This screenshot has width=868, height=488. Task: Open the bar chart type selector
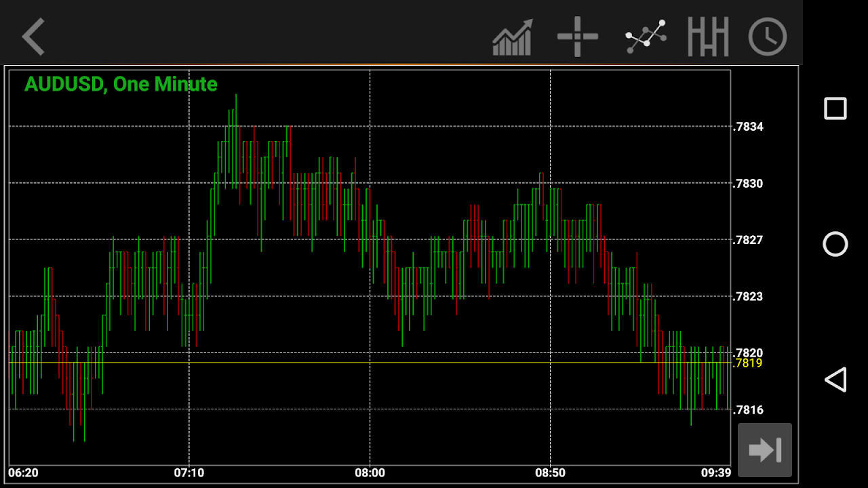click(707, 37)
